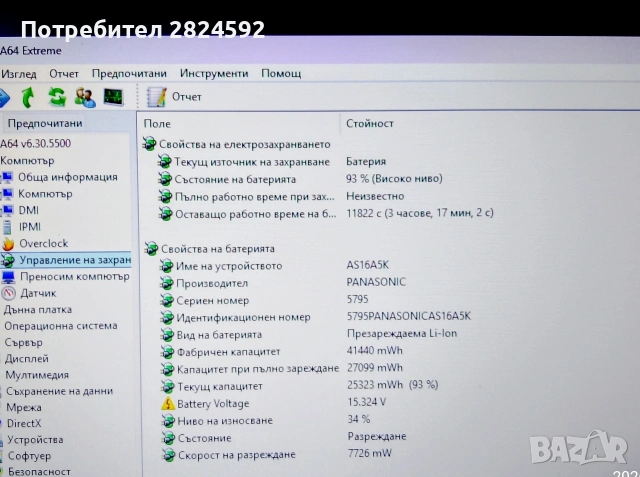640x477 pixels.
Task: Open Дънна платка category
Action: tap(38, 310)
